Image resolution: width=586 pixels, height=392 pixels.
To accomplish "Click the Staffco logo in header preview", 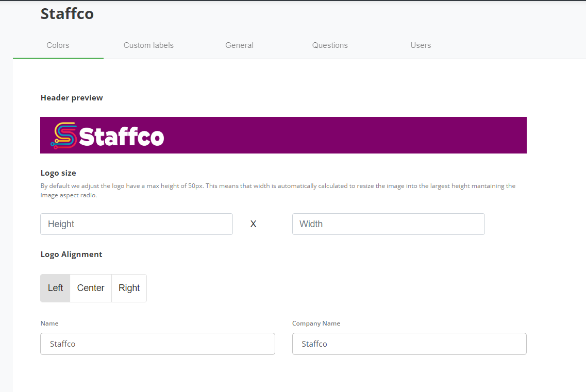I will point(107,135).
